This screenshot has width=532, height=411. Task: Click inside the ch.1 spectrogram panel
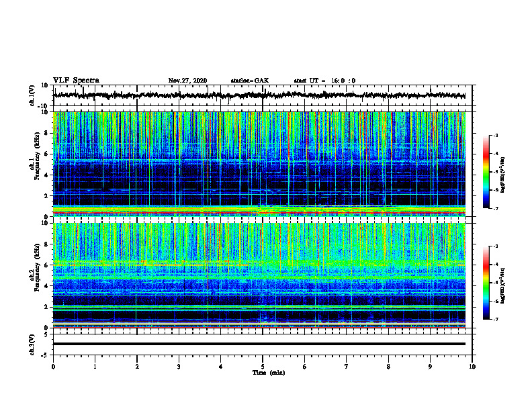(x=259, y=164)
